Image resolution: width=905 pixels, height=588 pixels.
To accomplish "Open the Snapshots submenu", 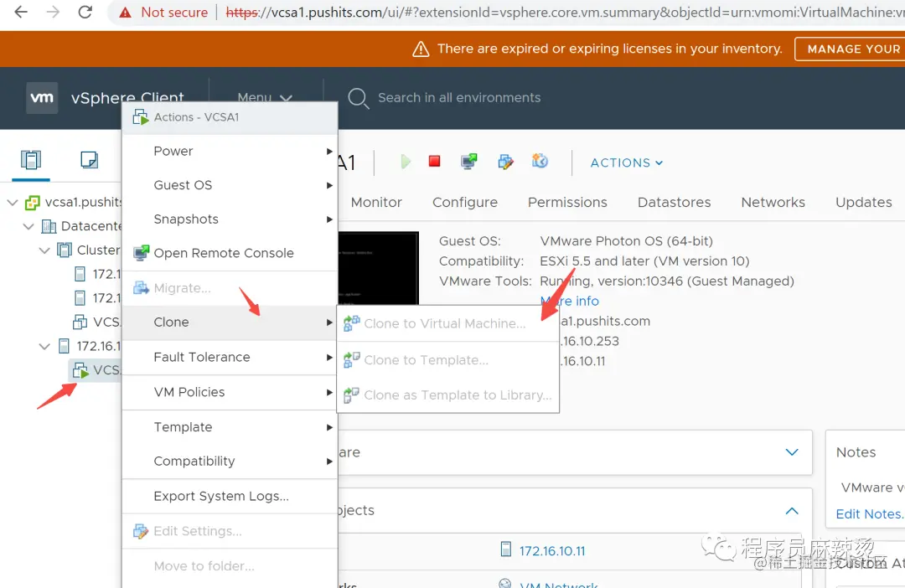I will coord(230,219).
